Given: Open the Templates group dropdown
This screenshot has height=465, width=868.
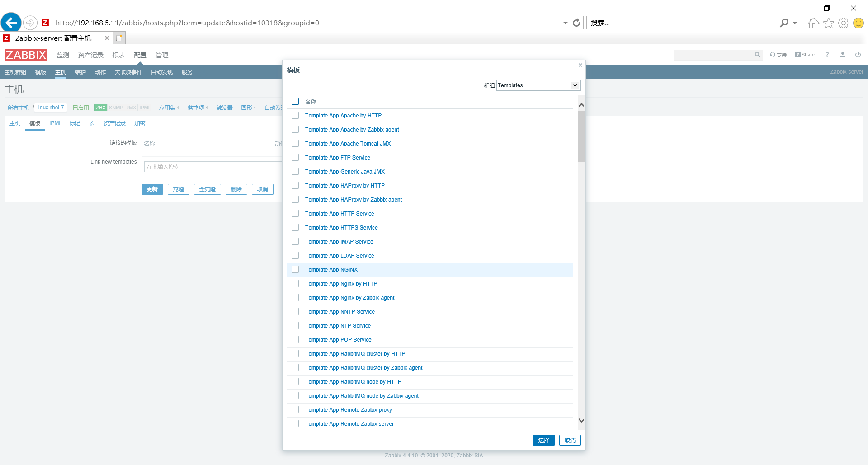Looking at the screenshot, I should pos(538,85).
